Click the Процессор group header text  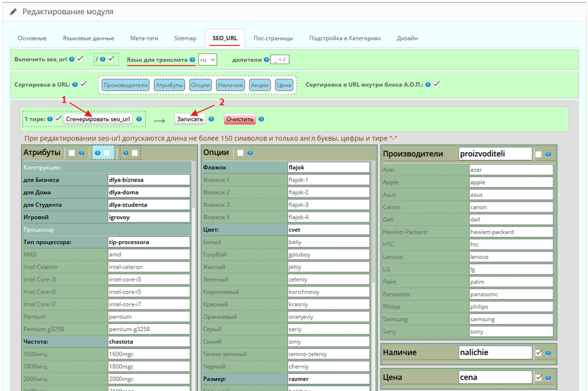39,230
